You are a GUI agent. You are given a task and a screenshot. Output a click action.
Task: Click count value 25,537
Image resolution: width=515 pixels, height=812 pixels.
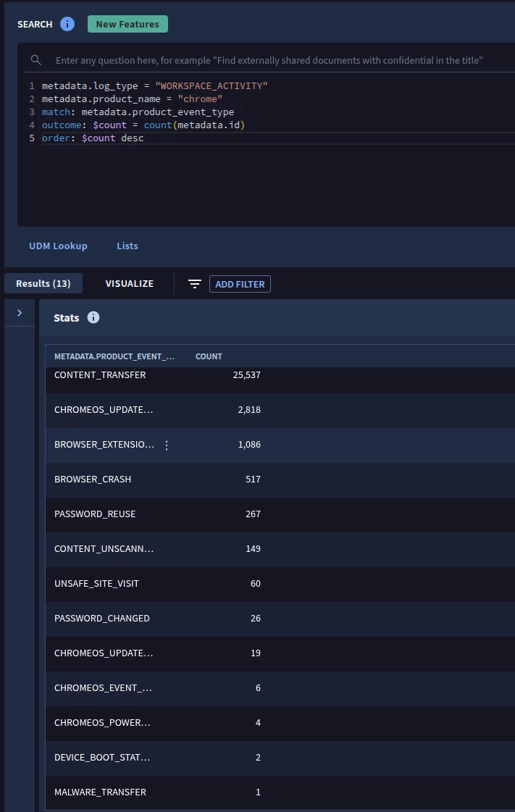[246, 375]
